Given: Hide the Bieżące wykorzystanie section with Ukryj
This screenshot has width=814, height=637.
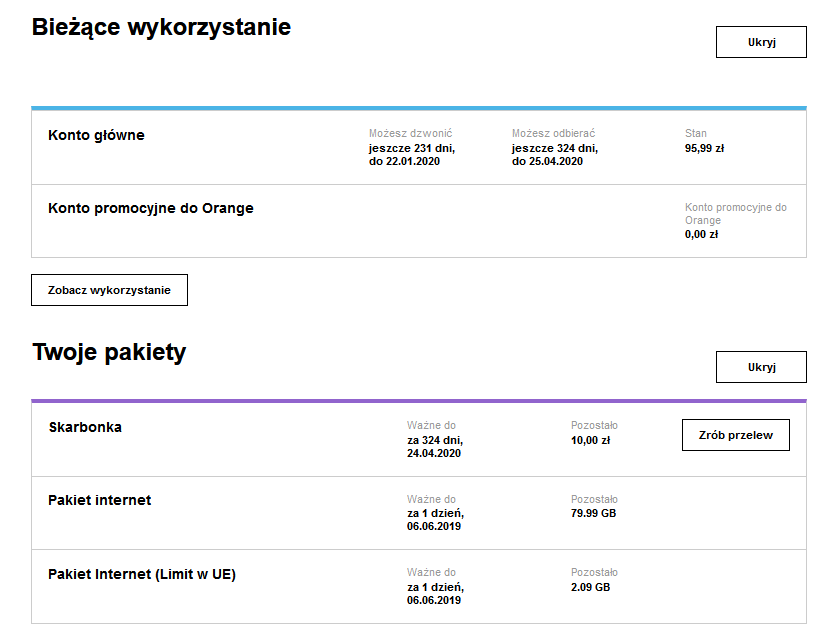Looking at the screenshot, I should [760, 42].
